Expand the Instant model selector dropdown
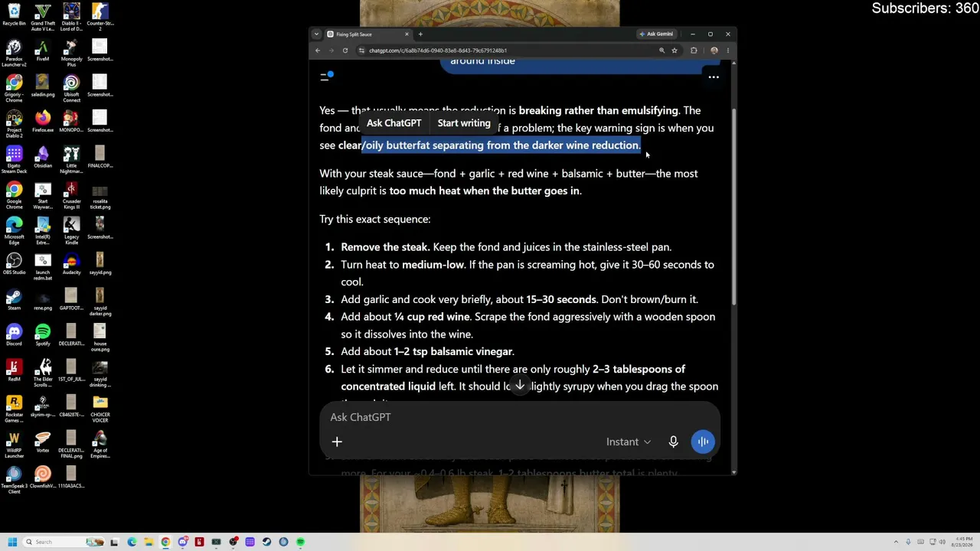This screenshot has width=980, height=551. tap(629, 442)
